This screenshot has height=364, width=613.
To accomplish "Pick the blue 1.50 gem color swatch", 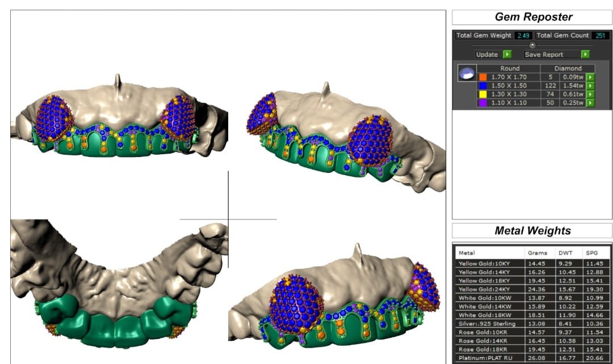I will pyautogui.click(x=483, y=86).
